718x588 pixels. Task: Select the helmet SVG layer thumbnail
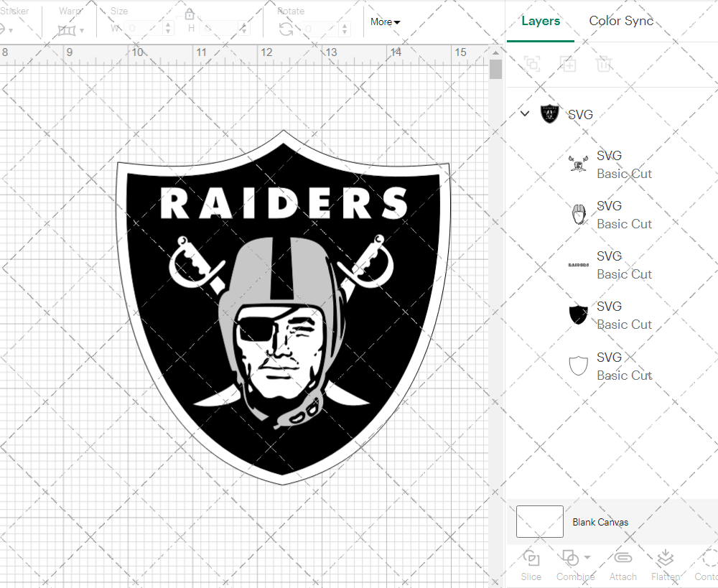[x=578, y=215]
